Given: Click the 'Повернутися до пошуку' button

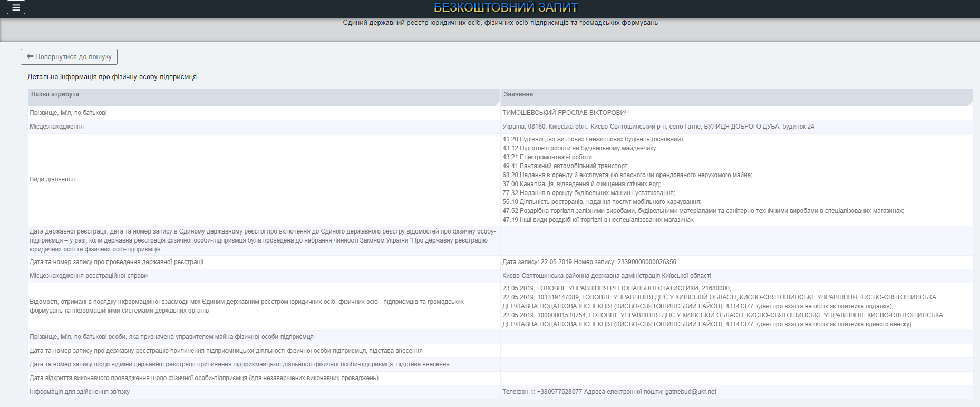Looking at the screenshot, I should point(69,57).
